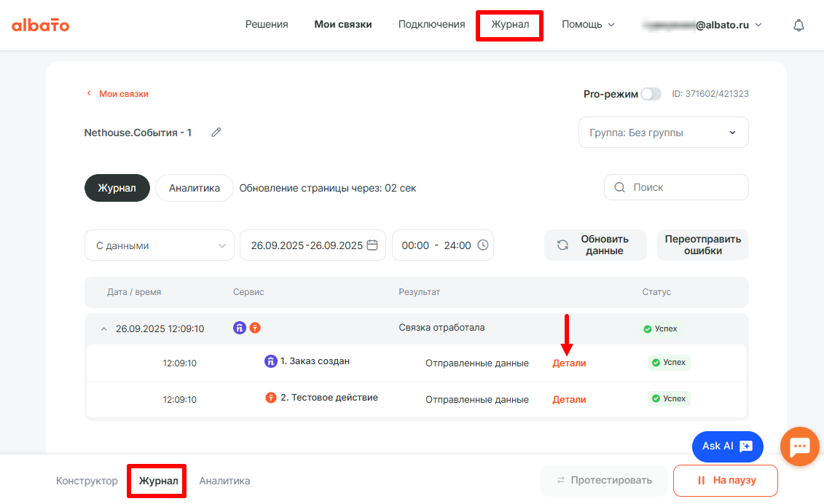Expand the С данными filter dropdown
Image resolution: width=824 pixels, height=504 pixels.
click(160, 245)
